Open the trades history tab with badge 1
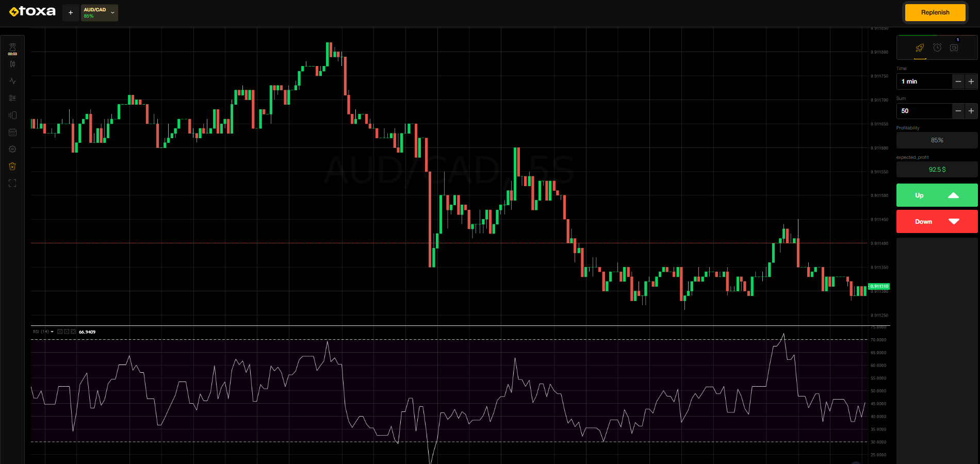This screenshot has height=464, width=980. tap(954, 47)
